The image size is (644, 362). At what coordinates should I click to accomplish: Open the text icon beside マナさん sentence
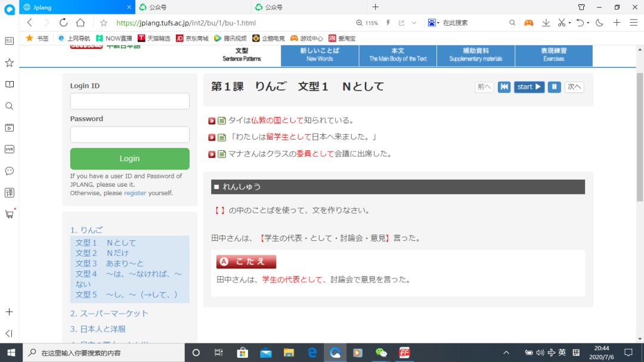(221, 153)
